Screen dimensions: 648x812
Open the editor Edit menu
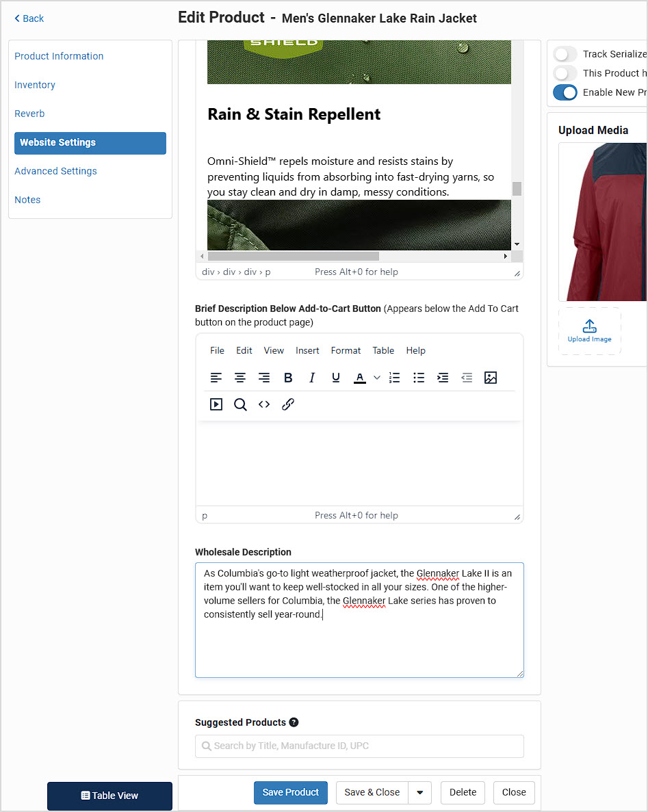(244, 350)
